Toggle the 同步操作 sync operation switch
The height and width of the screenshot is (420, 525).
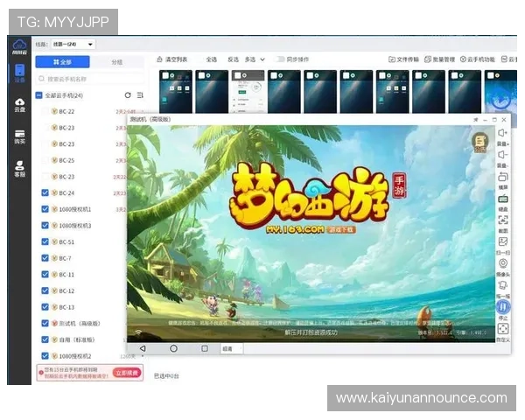(x=280, y=59)
